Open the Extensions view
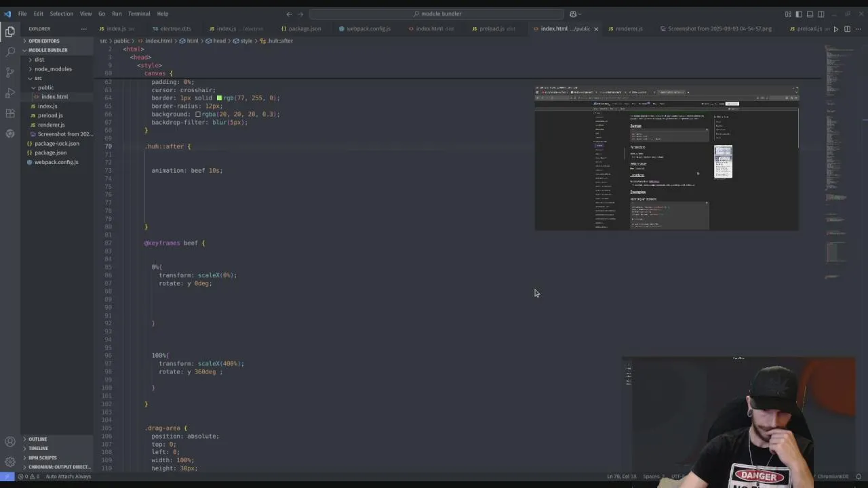The image size is (868, 488). [x=10, y=113]
